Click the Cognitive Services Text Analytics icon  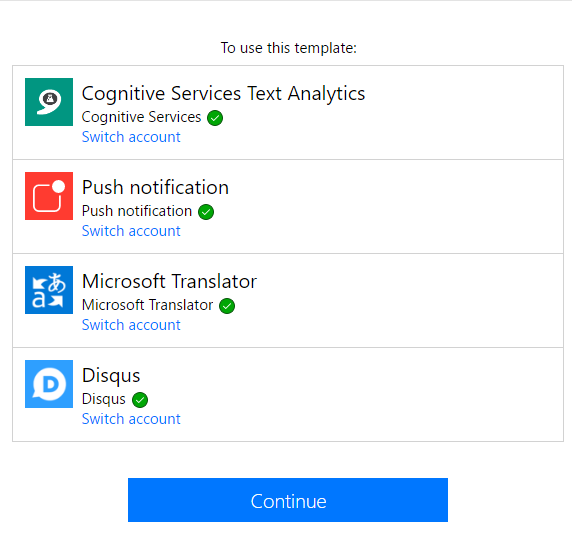tap(49, 102)
